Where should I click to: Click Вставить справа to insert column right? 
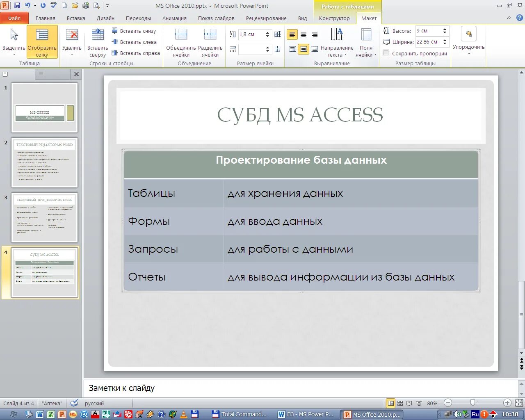136,53
